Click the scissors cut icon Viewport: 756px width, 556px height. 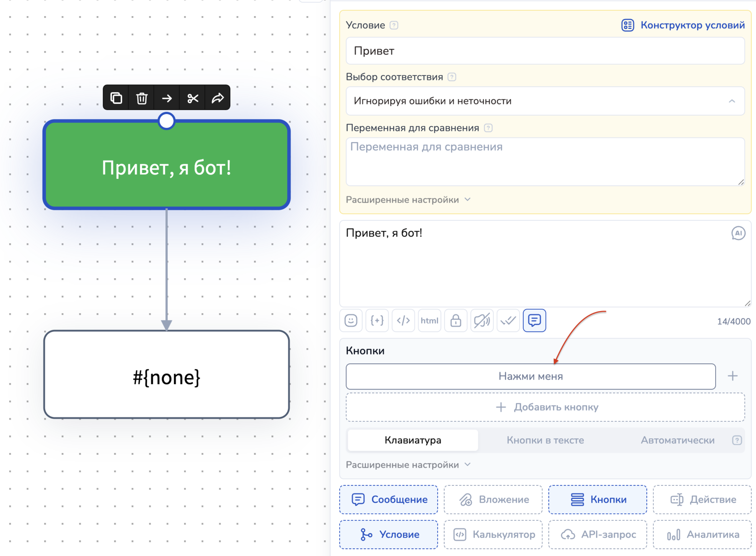193,98
